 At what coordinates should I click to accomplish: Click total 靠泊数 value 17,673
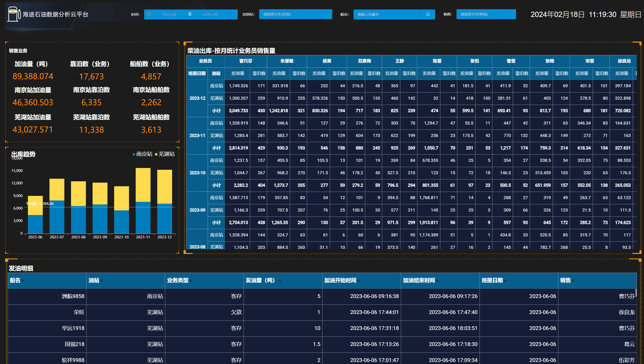92,76
